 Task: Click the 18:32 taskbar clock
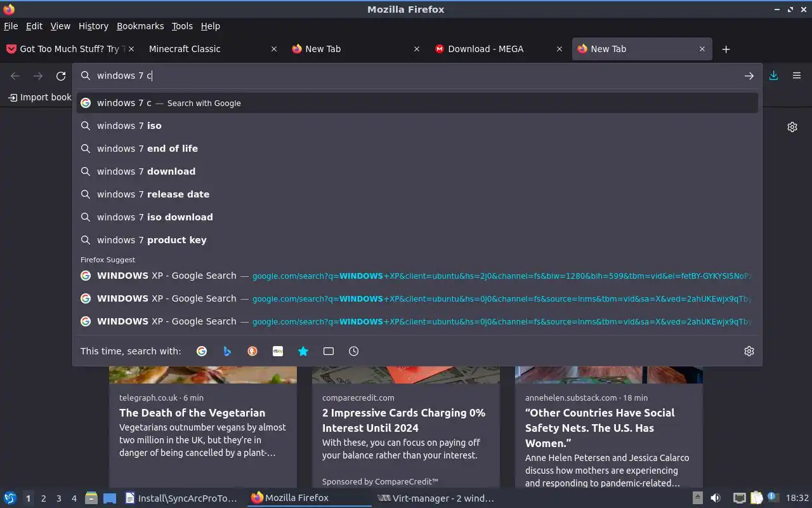click(x=797, y=498)
